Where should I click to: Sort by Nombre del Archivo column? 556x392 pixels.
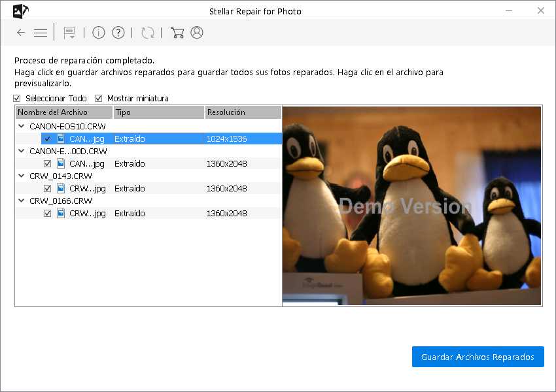tap(64, 112)
